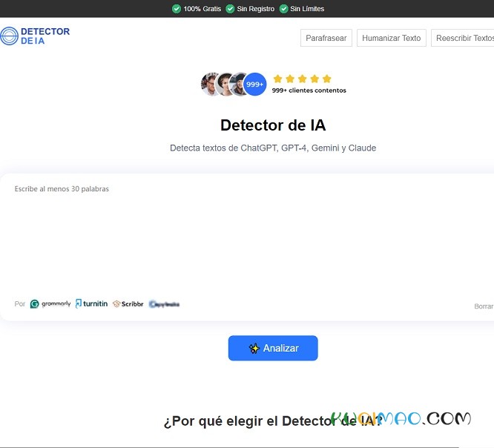Click the green checkmark beside Sin Límites
Image resolution: width=494 pixels, height=448 pixels.
[283, 9]
